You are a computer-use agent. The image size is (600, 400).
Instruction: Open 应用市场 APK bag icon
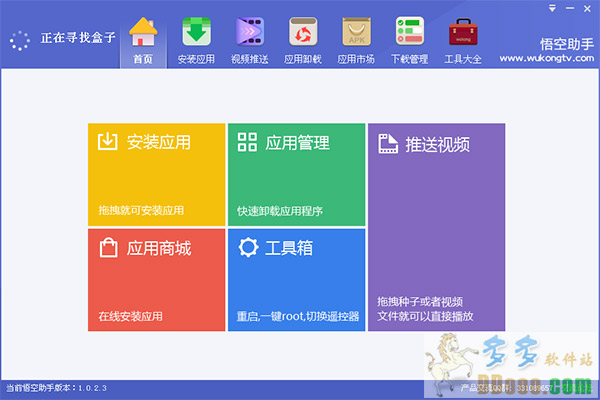[356, 31]
